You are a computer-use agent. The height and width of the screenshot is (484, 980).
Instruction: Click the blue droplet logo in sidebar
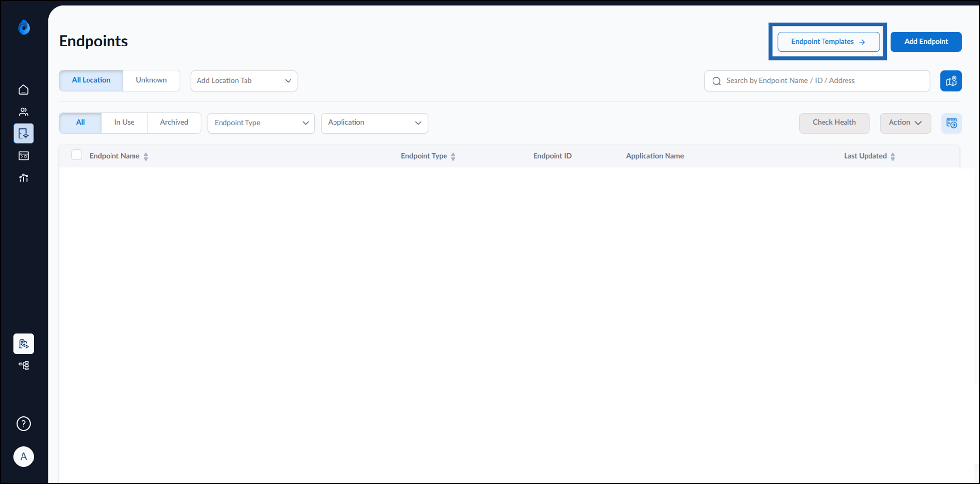point(23,27)
